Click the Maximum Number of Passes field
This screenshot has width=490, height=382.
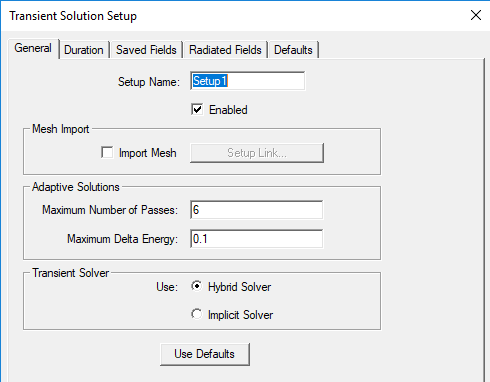tap(256, 210)
